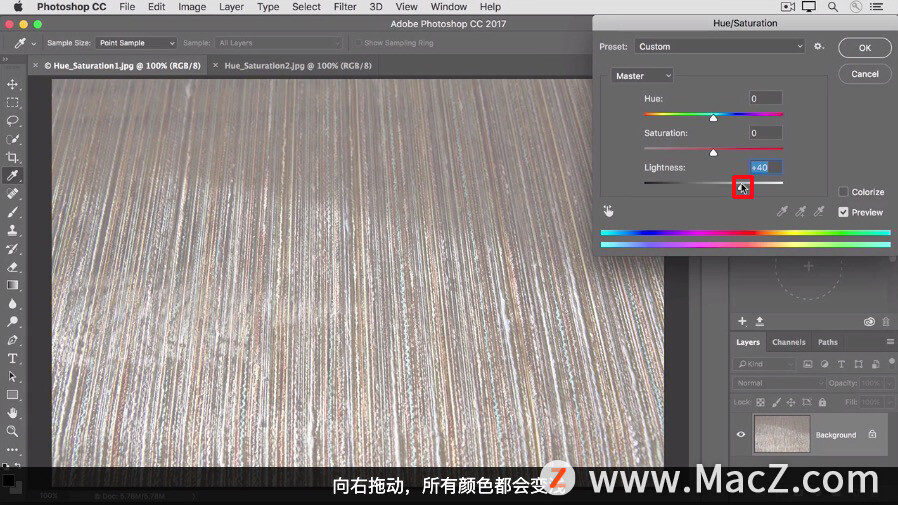The image size is (898, 505).
Task: Click the first eyedropper in Hue/Saturation dialog
Action: coord(782,211)
